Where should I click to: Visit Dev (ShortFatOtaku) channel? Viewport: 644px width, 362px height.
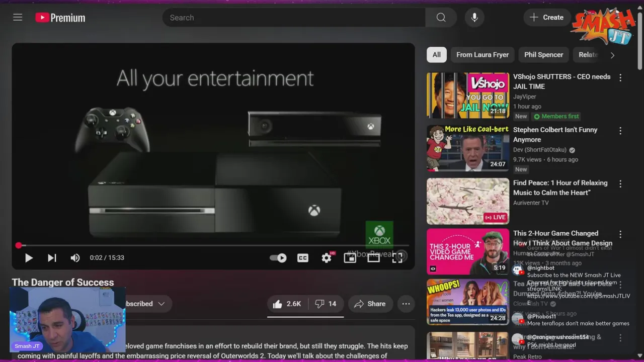click(x=540, y=150)
